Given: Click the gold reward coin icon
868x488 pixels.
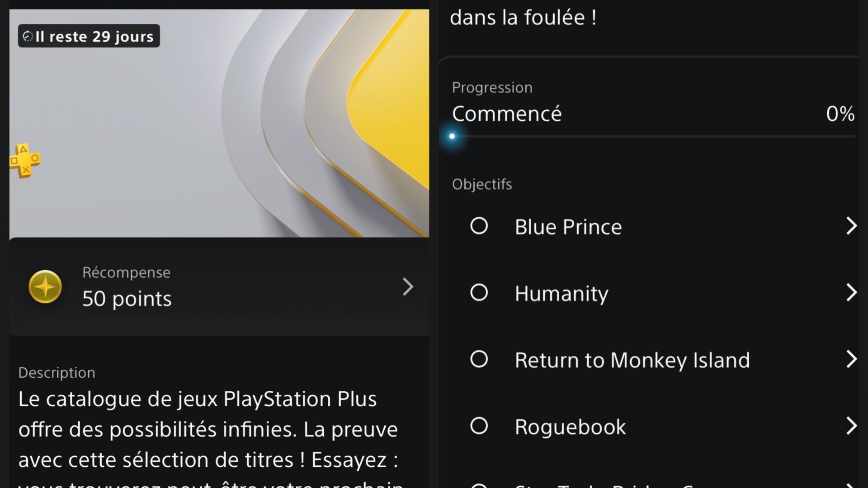Looking at the screenshot, I should click(45, 286).
